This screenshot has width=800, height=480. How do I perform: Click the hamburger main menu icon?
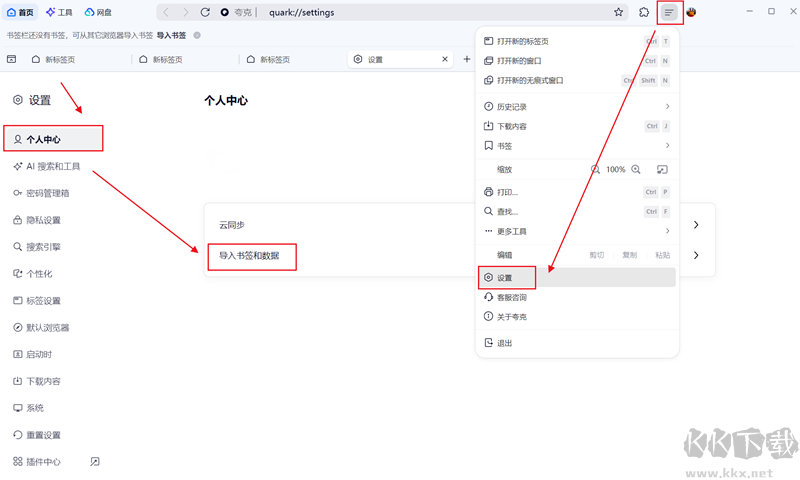coord(670,12)
